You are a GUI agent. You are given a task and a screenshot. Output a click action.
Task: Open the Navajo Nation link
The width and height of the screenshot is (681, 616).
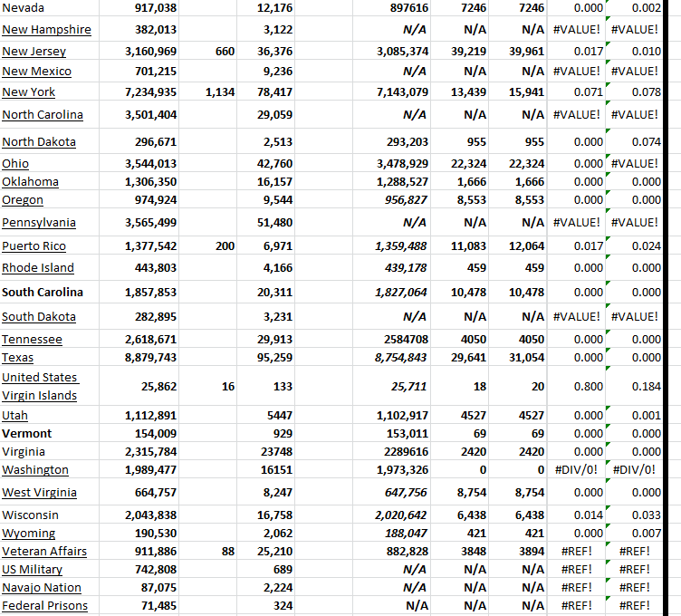click(42, 588)
